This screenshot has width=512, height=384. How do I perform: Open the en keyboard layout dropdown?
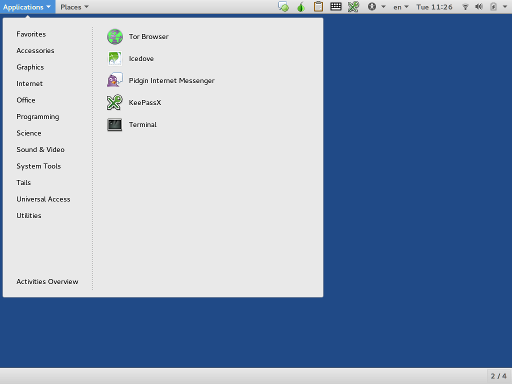tap(401, 7)
